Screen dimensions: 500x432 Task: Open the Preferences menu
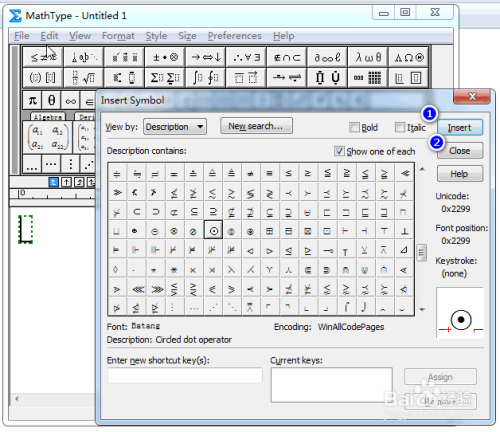point(235,36)
